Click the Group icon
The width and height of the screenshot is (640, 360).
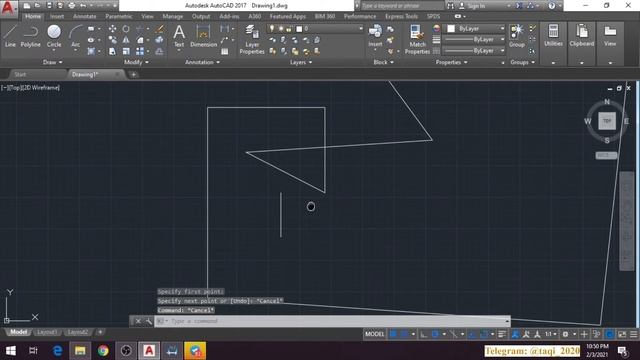[517, 36]
